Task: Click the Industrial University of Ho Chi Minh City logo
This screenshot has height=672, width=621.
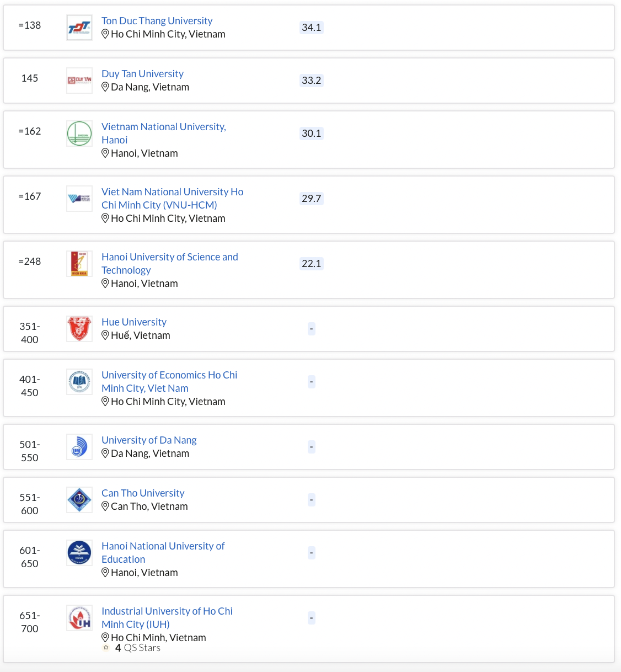Action: click(79, 618)
